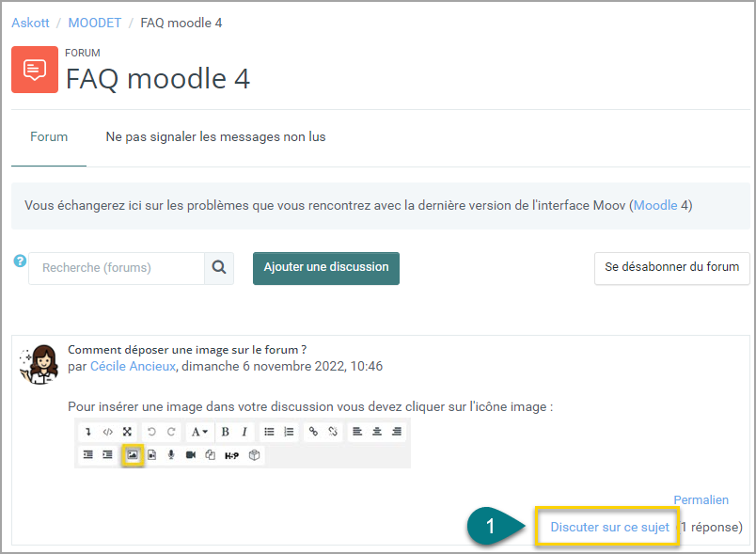This screenshot has height=554, width=756.
Task: Click the HTML code icon in editor image
Action: click(107, 432)
